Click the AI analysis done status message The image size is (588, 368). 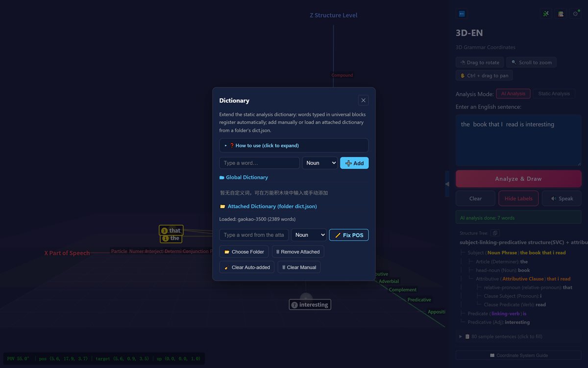point(518,217)
